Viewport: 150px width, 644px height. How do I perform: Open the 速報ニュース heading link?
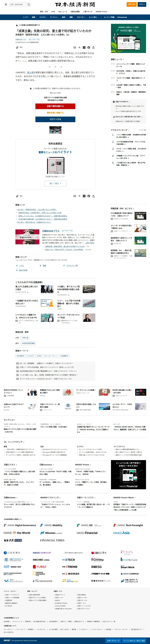(117, 60)
